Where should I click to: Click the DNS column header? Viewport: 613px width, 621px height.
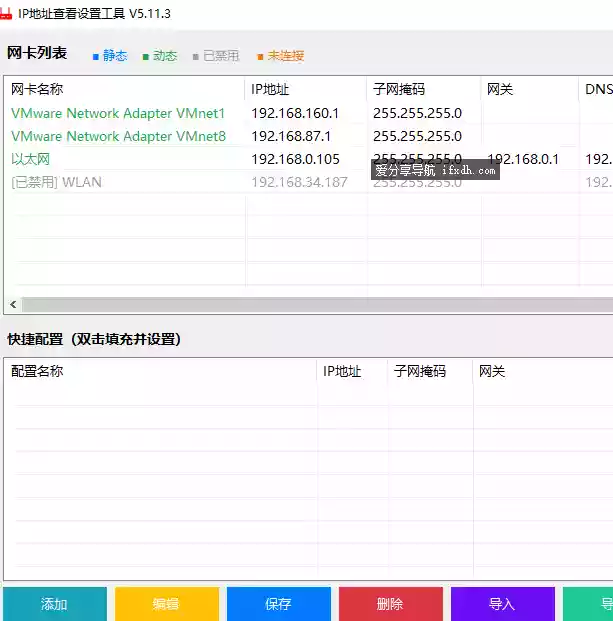pos(596,89)
